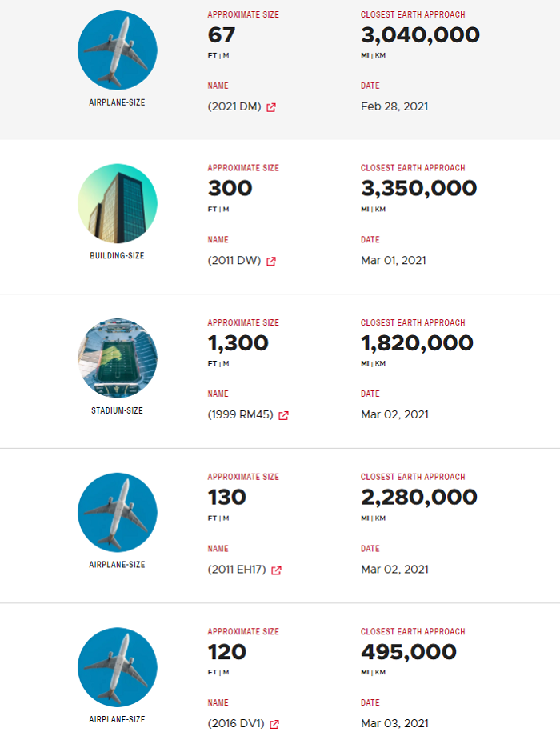This screenshot has height=740, width=560.
Task: Click airplane image in the 2016 DV1 row
Action: tap(118, 667)
